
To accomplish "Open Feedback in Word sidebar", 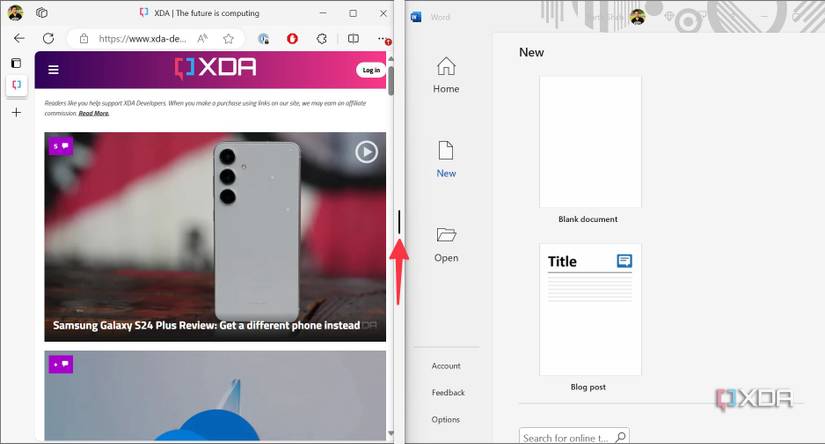I will pos(448,392).
